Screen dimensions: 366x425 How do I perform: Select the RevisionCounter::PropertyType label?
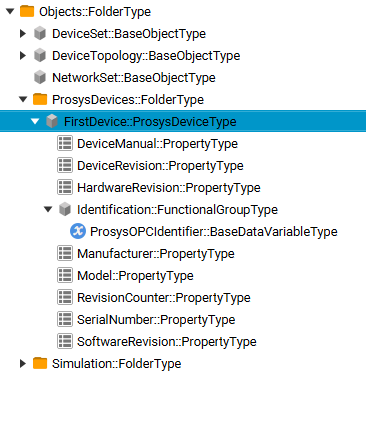coord(164,298)
